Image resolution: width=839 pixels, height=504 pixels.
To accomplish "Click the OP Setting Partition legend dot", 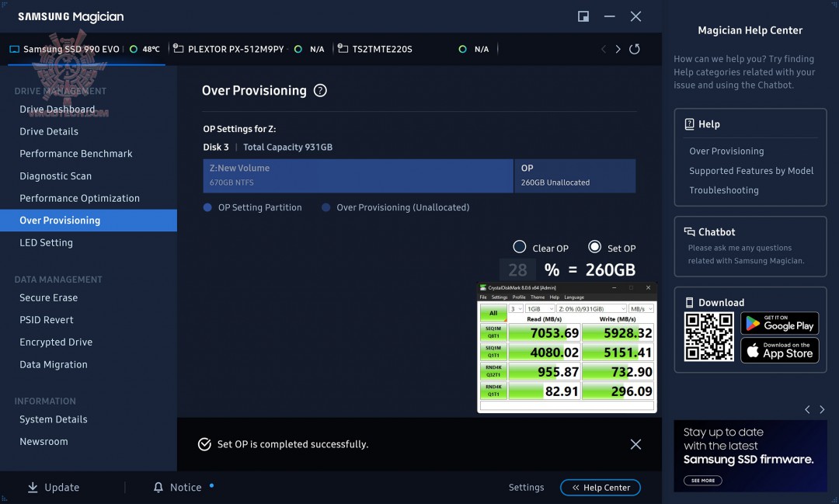I will tap(206, 207).
